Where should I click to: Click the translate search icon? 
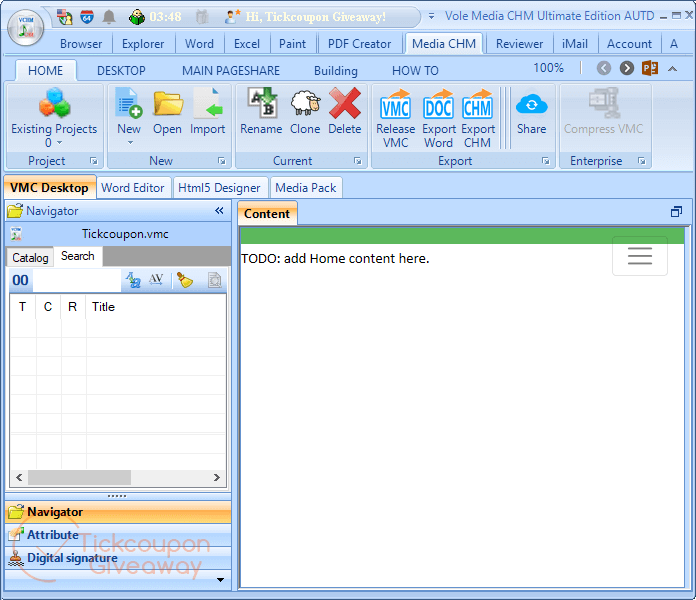point(133,280)
